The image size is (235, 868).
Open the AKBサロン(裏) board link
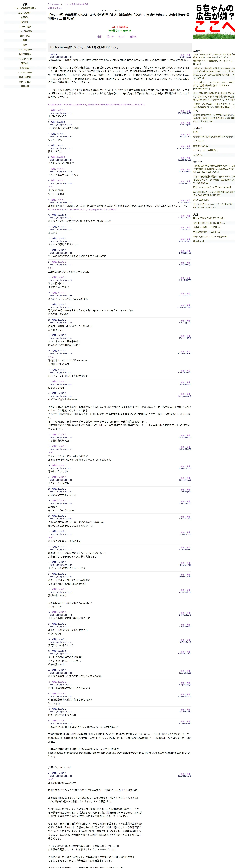[25, 72]
